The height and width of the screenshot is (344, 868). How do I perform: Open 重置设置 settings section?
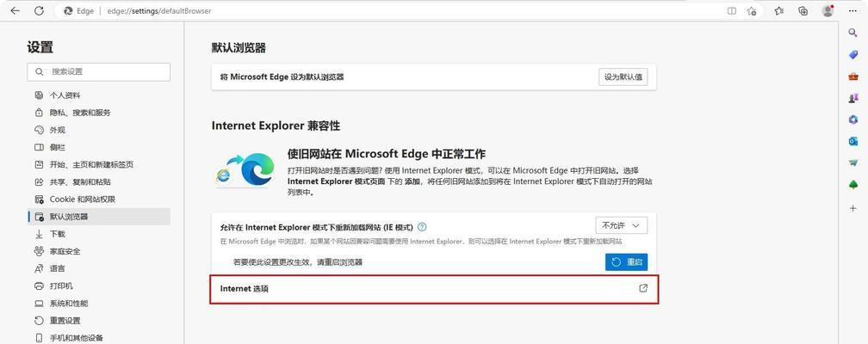99,320
